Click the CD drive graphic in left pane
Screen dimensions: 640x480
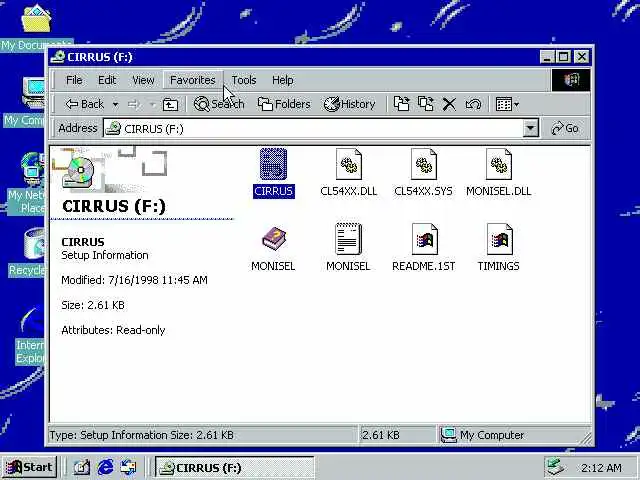coord(80,172)
